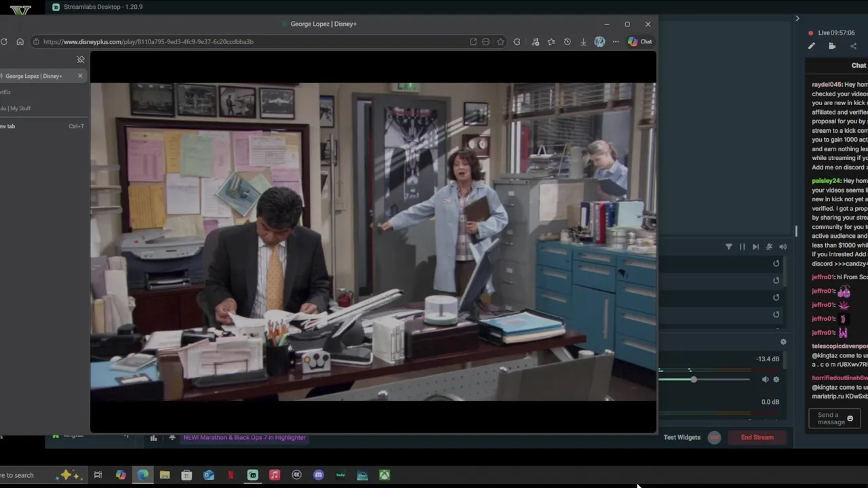Image resolution: width=868 pixels, height=488 pixels.
Task: Open browser settings and more menu
Action: tap(616, 41)
